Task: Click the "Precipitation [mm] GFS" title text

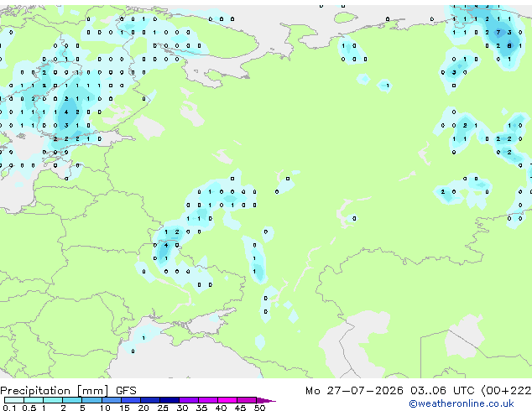Action: point(68,391)
